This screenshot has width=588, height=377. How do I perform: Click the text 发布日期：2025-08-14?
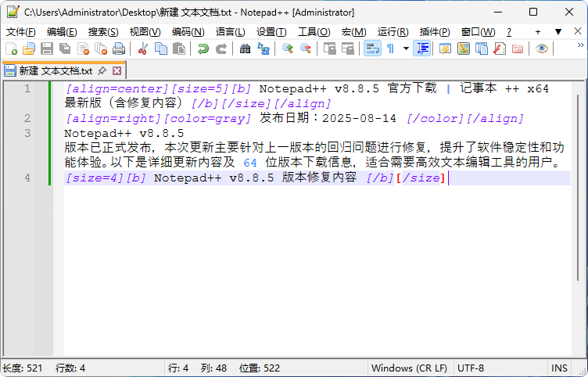coord(328,118)
